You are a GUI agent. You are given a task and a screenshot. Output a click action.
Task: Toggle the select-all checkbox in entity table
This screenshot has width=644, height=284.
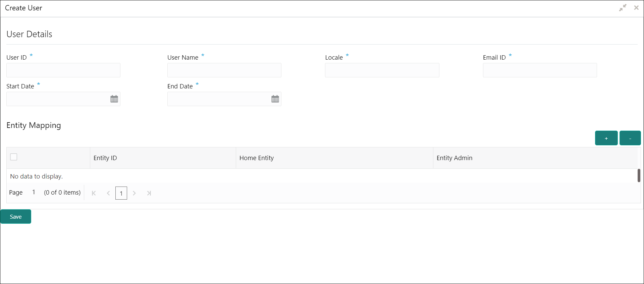pyautogui.click(x=14, y=157)
